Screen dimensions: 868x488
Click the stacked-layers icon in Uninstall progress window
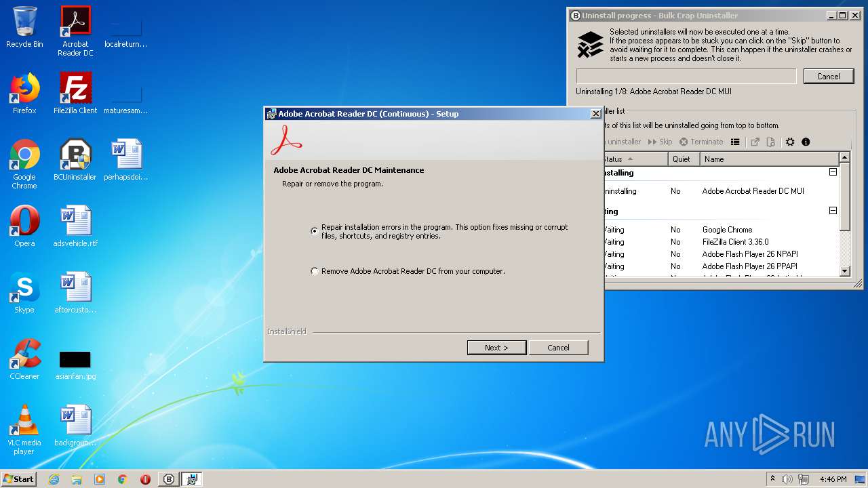click(590, 45)
